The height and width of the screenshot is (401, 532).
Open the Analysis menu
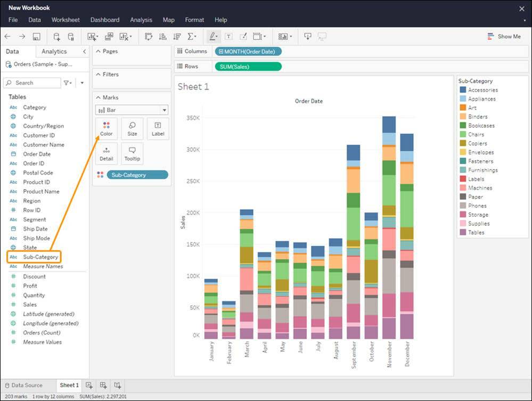[x=141, y=20]
